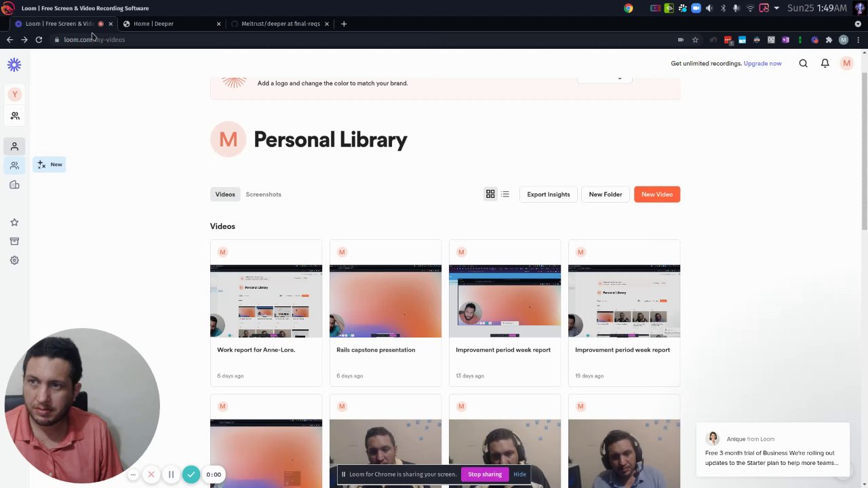Open the Zoom system tray icon

(x=696, y=8)
